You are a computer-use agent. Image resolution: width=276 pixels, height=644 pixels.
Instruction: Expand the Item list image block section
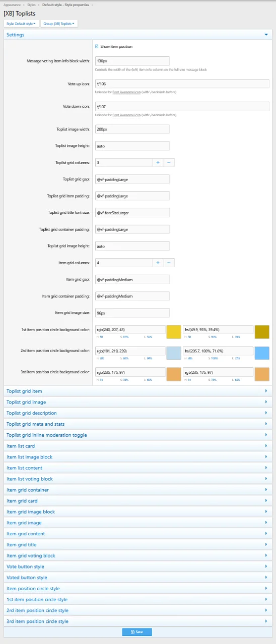click(x=138, y=457)
